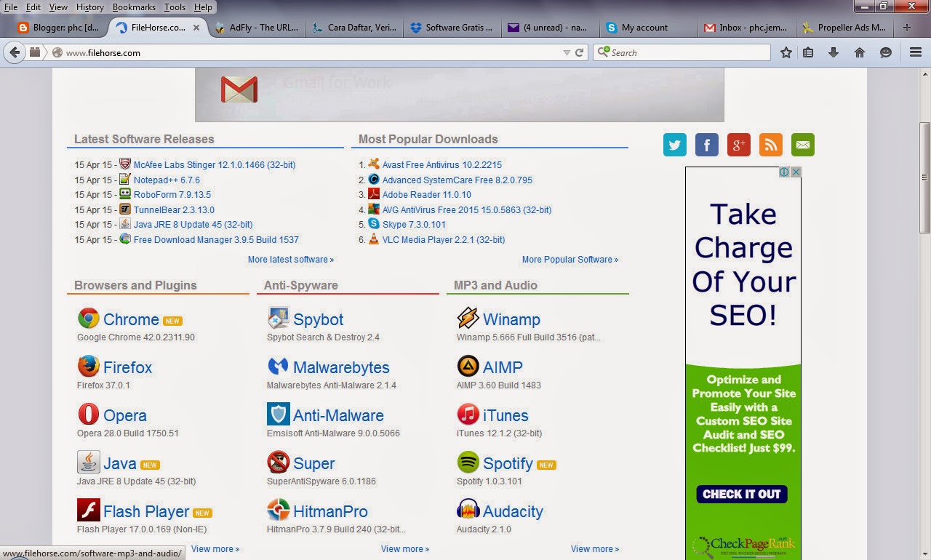The width and height of the screenshot is (931, 560).
Task: Click the Google+ icon
Action: (738, 145)
